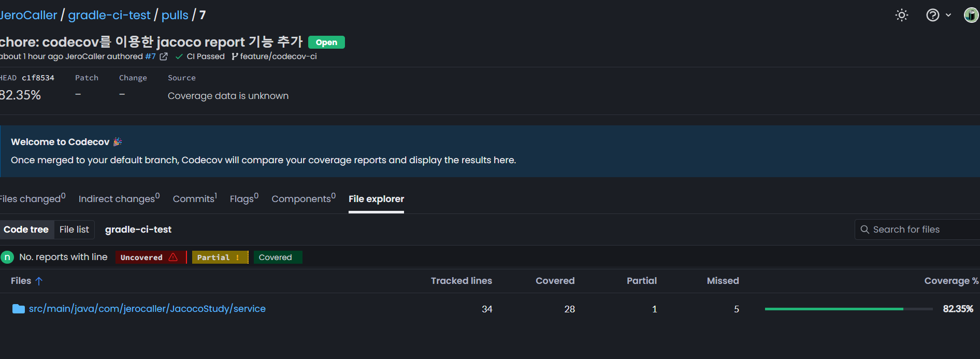Open the gradle-ci-test repository breadcrumb
Viewport: 980px width, 359px height.
[x=109, y=15]
